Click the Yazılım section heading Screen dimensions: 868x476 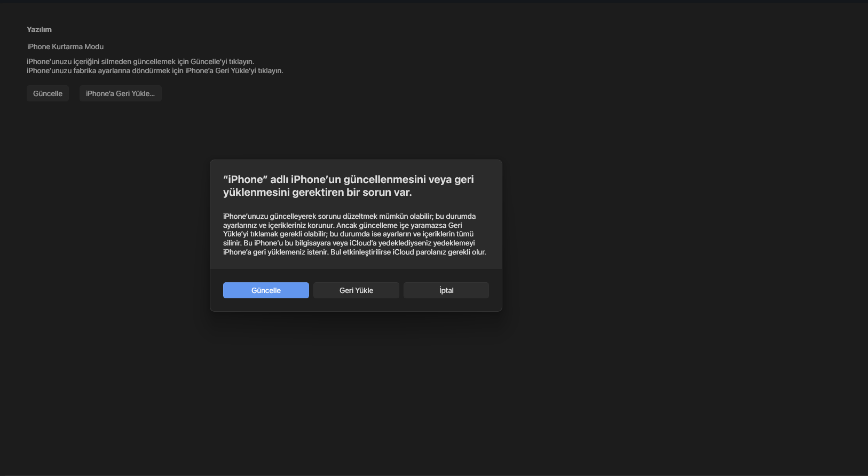coord(39,29)
